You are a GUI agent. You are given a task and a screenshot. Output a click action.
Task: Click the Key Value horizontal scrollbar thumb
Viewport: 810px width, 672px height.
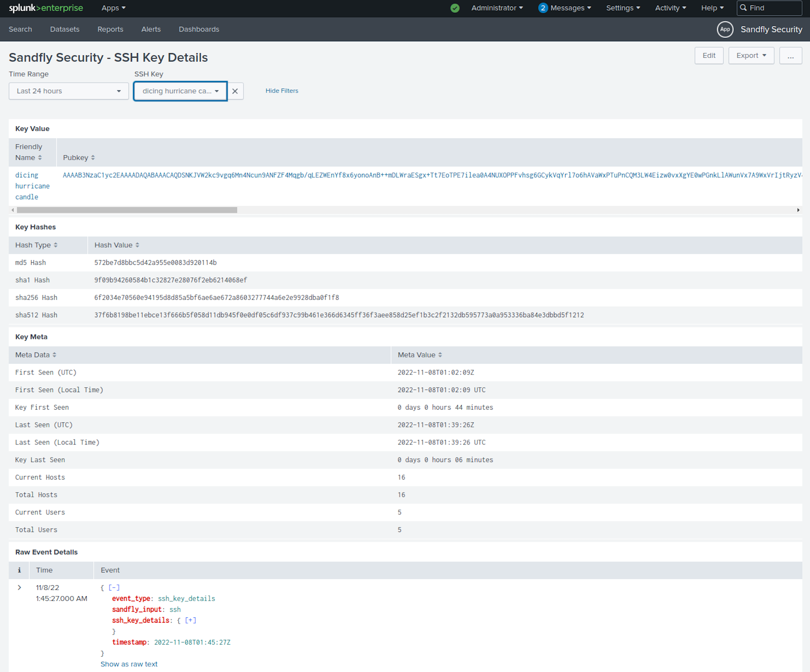pos(127,210)
